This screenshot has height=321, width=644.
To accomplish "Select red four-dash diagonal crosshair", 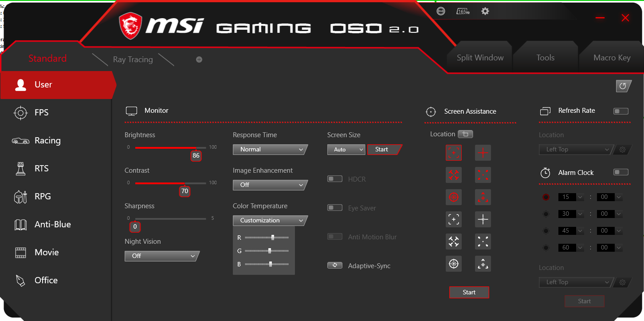I will (483, 175).
